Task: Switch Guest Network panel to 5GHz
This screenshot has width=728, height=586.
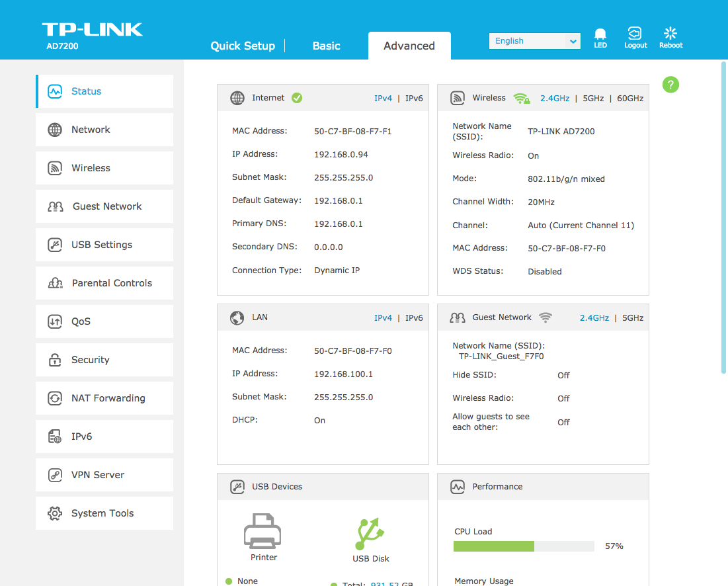Action: point(632,318)
